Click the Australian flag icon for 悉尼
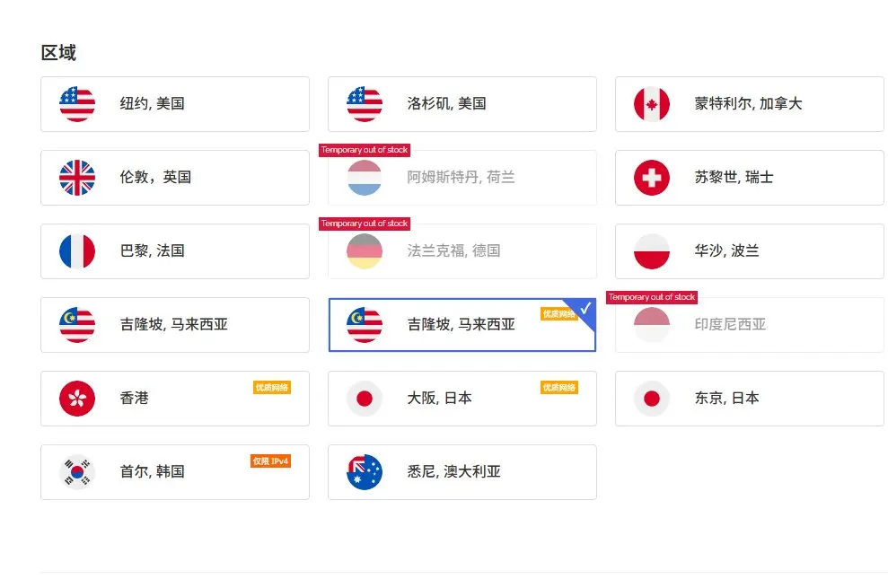The width and height of the screenshot is (888, 588). point(365,472)
